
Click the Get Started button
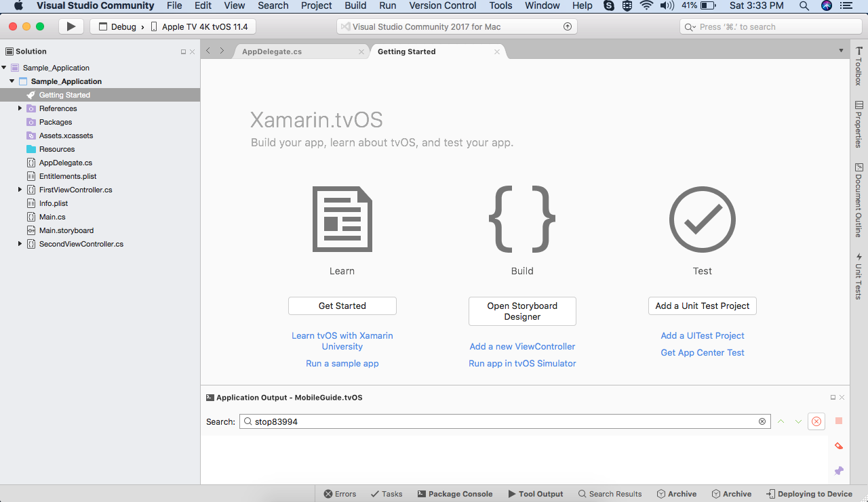(342, 306)
